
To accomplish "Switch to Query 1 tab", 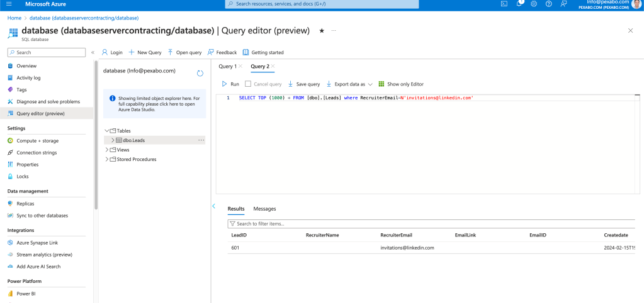I will click(x=227, y=66).
